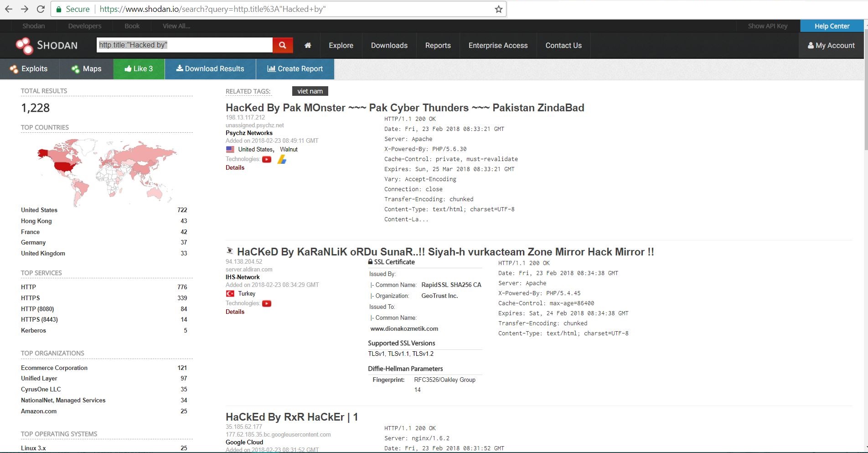Screen dimensions: 868x453
Task: Click YouTube technology icon for Psychz Networks result
Action: click(267, 159)
